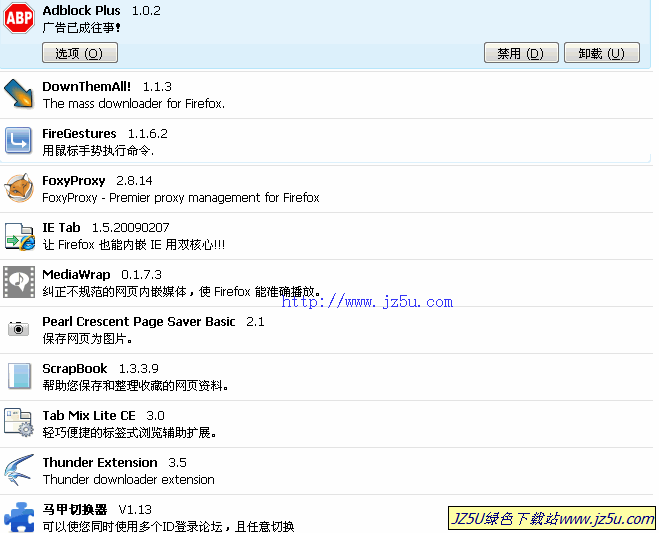This screenshot has height=533, width=659.
Task: Click 'The mass downloader for Firefox.' description
Action: 134,103
